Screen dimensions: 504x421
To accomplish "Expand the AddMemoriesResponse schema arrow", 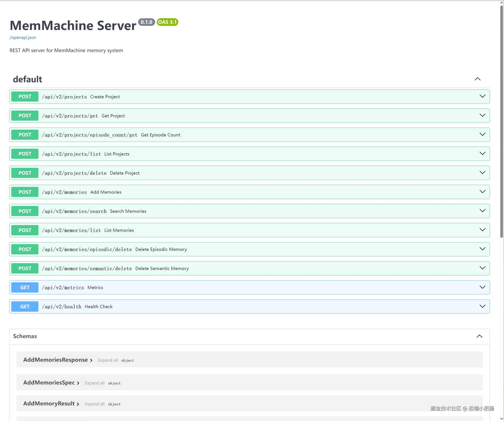I will tap(91, 360).
